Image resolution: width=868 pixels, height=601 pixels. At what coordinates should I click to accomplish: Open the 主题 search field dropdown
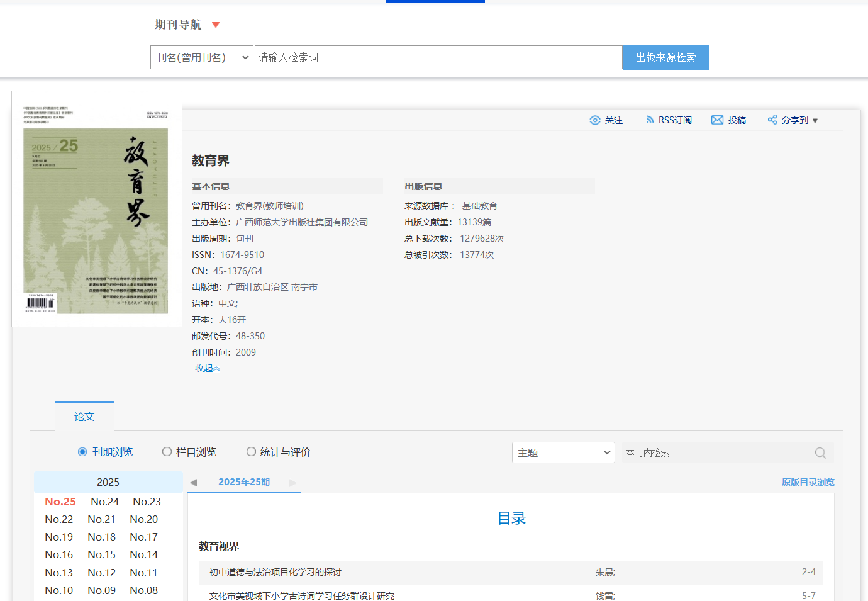point(563,452)
